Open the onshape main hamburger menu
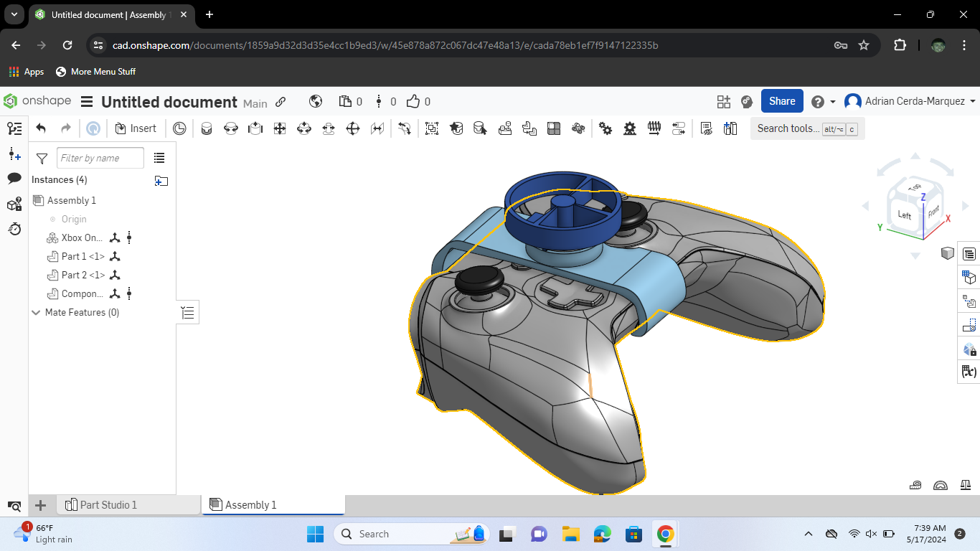Viewport: 980px width, 551px height. point(87,102)
